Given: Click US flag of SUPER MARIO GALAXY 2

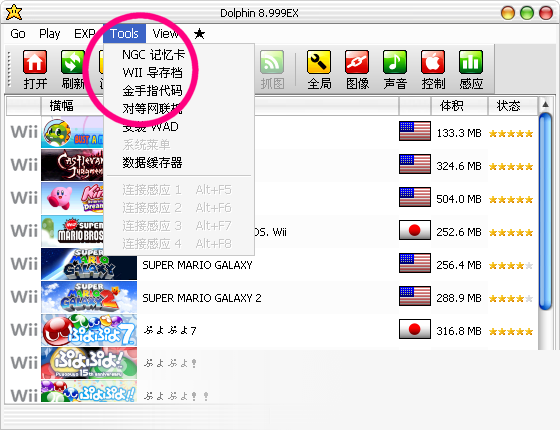Looking at the screenshot, I should tap(415, 296).
